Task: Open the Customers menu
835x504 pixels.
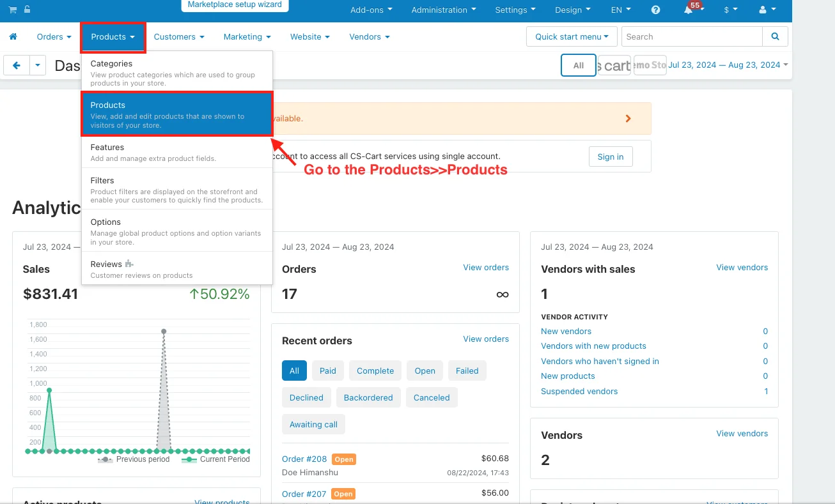Action: [179, 37]
